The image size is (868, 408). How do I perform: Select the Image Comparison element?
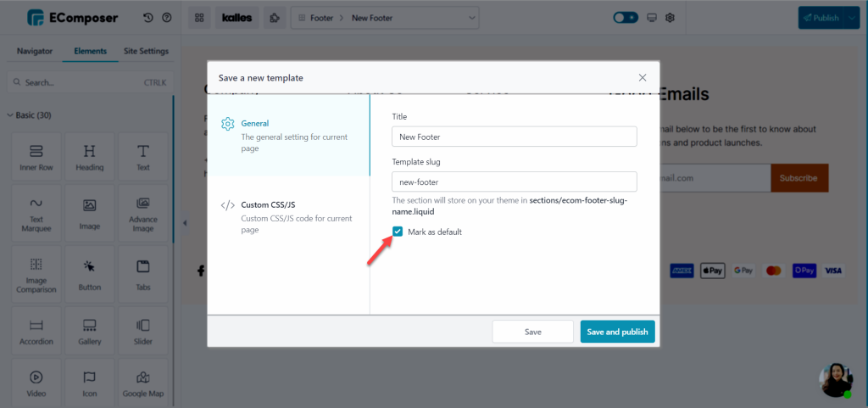click(36, 274)
